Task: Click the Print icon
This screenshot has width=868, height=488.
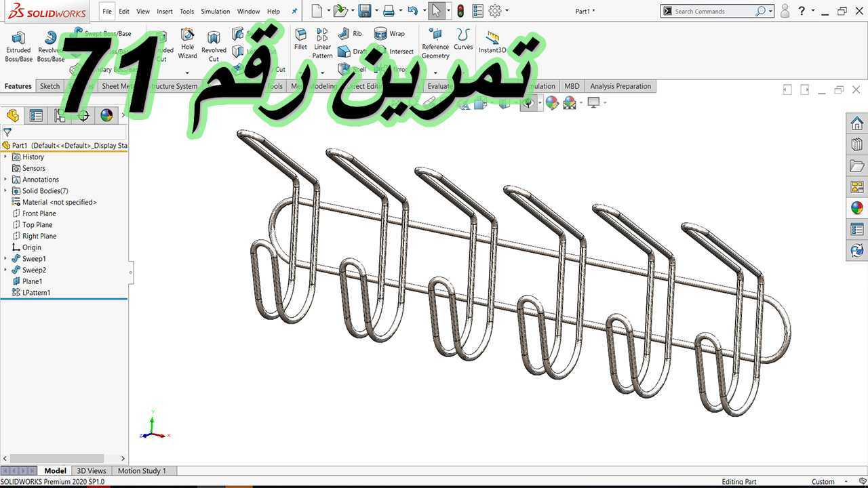Action: 389,11
